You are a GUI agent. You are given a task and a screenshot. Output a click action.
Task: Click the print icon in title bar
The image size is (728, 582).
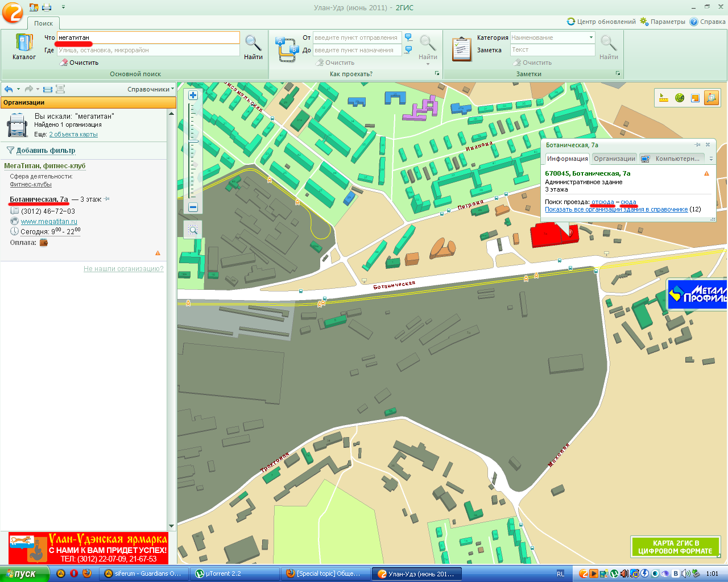point(47,7)
